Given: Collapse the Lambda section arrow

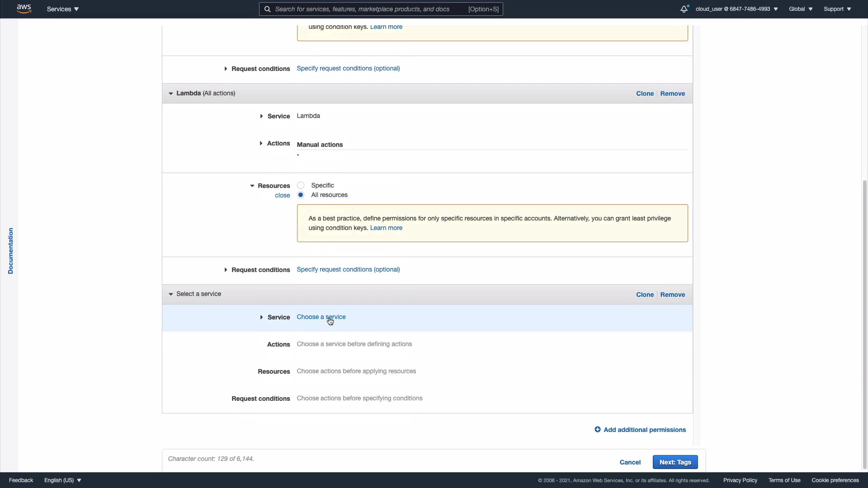Looking at the screenshot, I should [171, 94].
